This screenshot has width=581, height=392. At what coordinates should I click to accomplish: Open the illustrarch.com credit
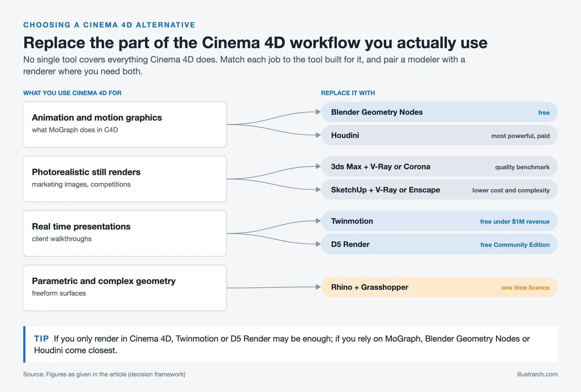(537, 374)
